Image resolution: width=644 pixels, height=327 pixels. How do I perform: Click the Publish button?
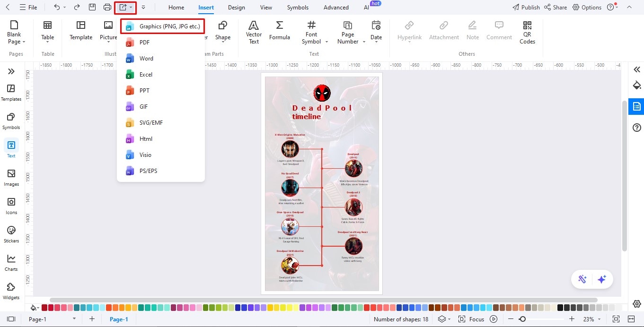click(526, 8)
